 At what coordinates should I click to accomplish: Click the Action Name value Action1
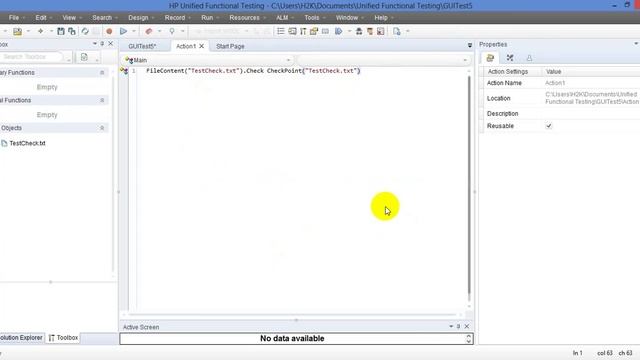[555, 83]
